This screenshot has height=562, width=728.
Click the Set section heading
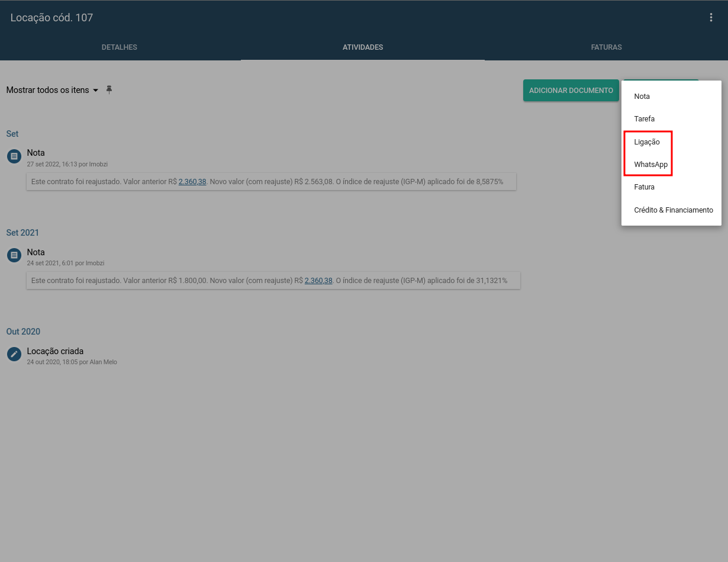[12, 134]
